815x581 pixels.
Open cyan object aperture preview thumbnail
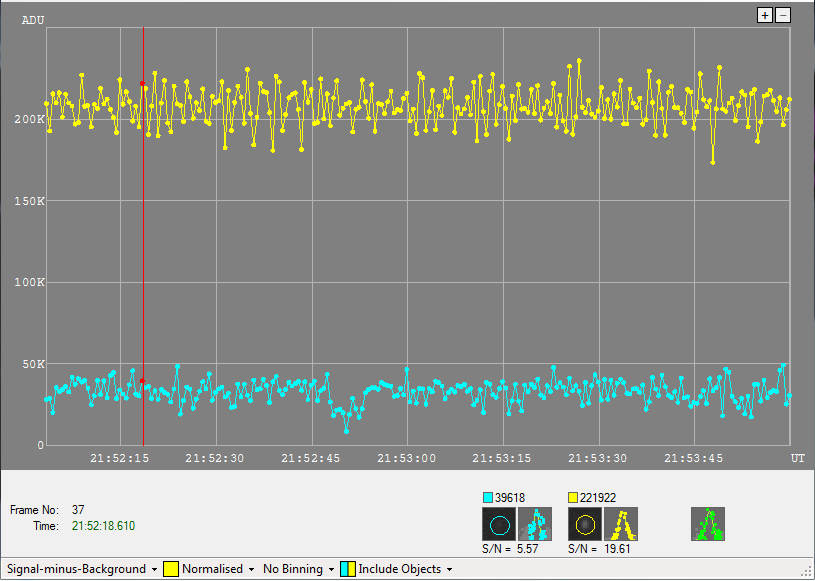pos(499,524)
